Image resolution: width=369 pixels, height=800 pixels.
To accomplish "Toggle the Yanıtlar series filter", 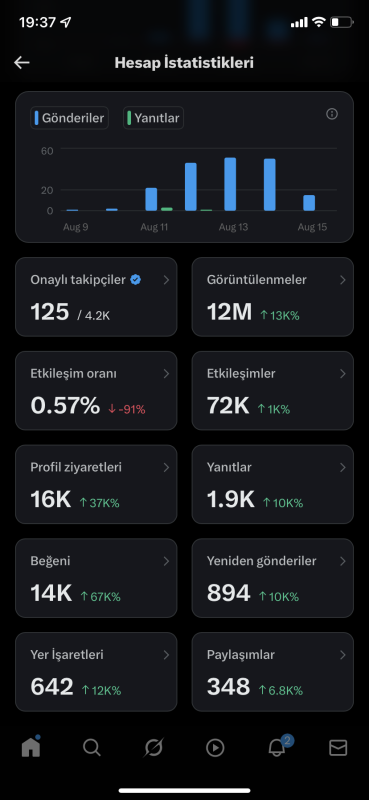I will 154,118.
